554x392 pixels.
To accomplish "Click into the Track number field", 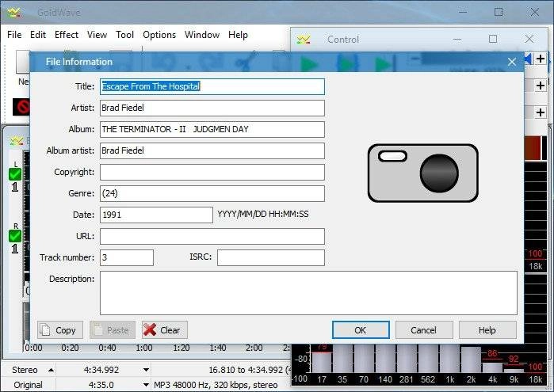I will coord(127,257).
